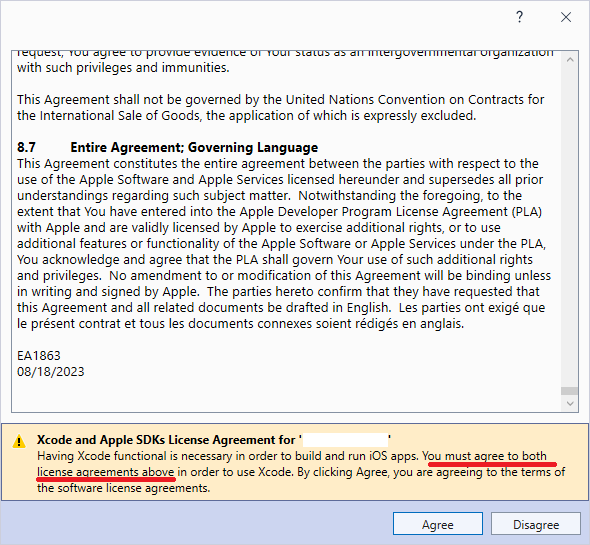Click the scrollbar thumb near bottom

(570, 391)
